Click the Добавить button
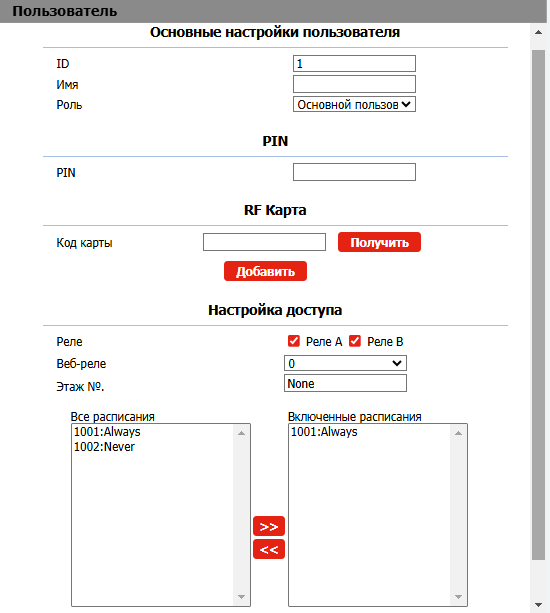 [x=265, y=271]
